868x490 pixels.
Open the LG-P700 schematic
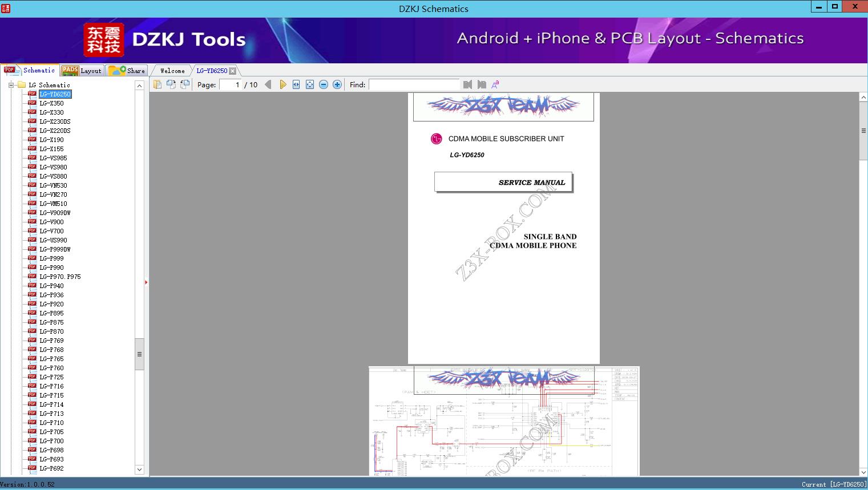pyautogui.click(x=51, y=441)
